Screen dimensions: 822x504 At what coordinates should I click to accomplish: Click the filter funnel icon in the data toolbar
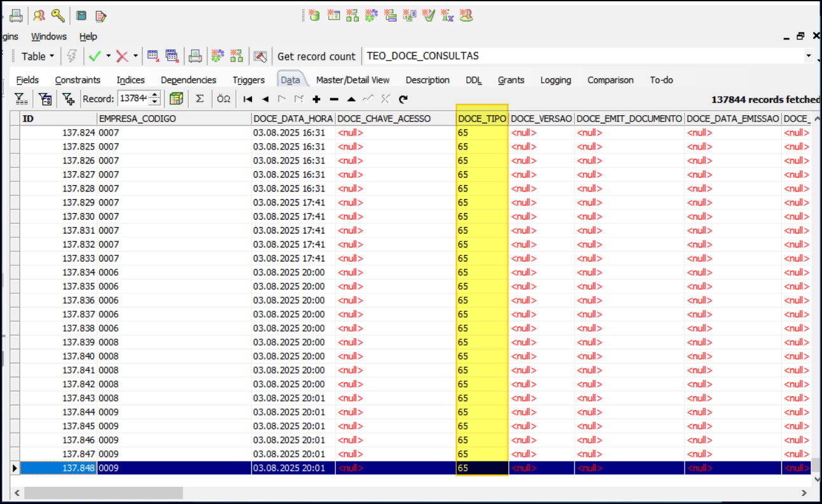(21, 99)
